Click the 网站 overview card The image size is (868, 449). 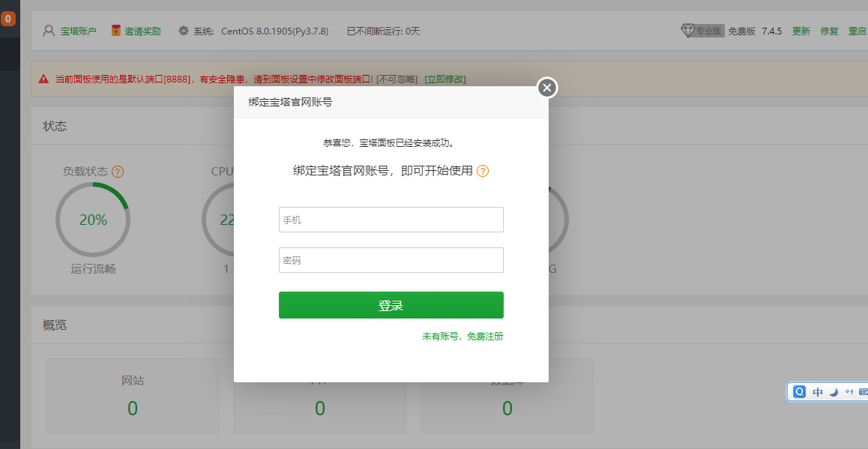click(133, 395)
